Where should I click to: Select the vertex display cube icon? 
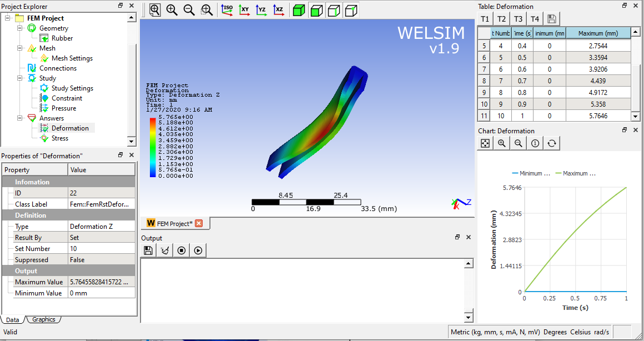pyautogui.click(x=351, y=10)
